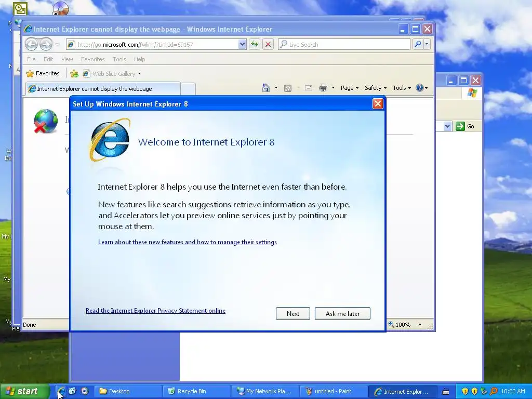Switch to Desktop taskbar button
The width and height of the screenshot is (532, 399).
coord(128,391)
